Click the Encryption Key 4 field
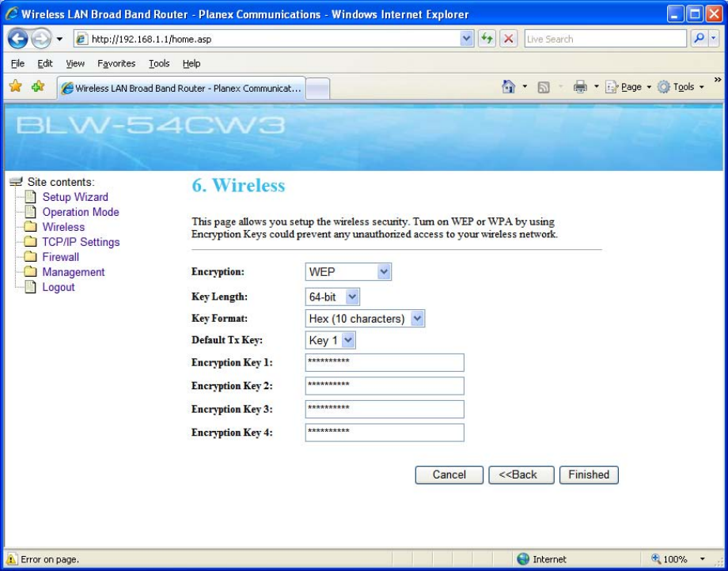This screenshot has height=571, width=728. [385, 433]
